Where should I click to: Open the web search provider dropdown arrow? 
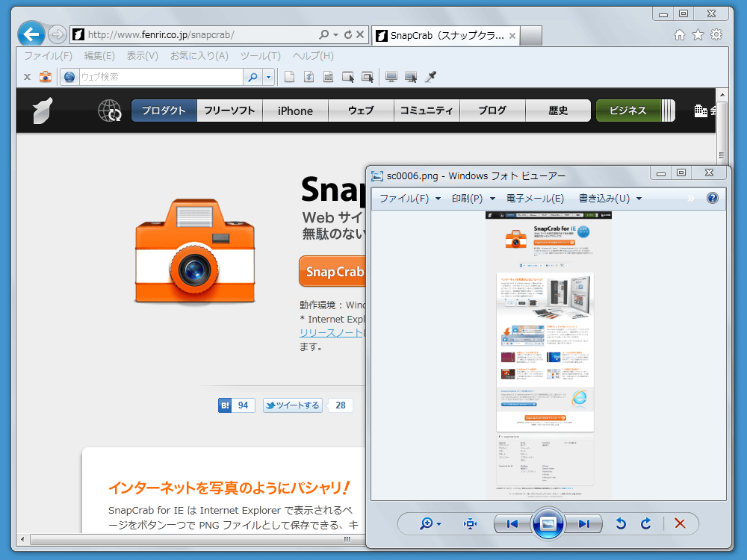tap(269, 77)
